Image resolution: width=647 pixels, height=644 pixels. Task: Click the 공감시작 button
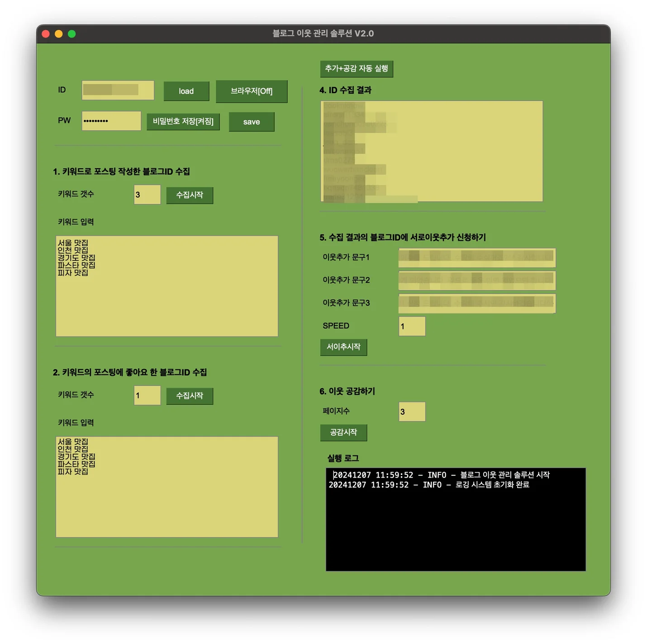tap(344, 433)
